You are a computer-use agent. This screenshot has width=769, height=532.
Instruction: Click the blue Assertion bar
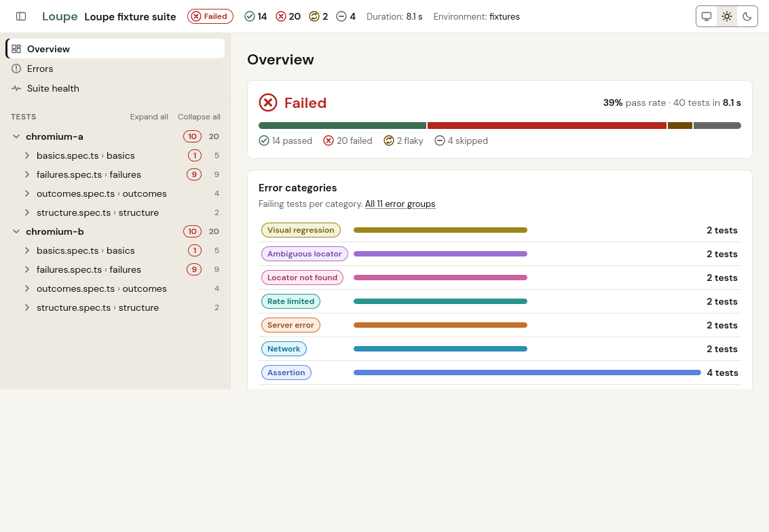pyautogui.click(x=527, y=373)
